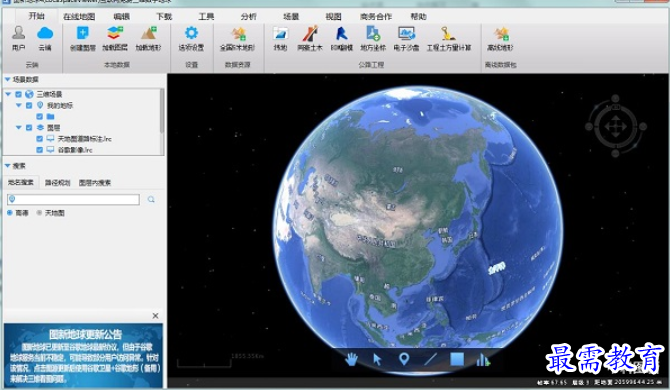The image size is (670, 390).
Task: Collapse the 三维场景 tree node
Action: [x=8, y=94]
